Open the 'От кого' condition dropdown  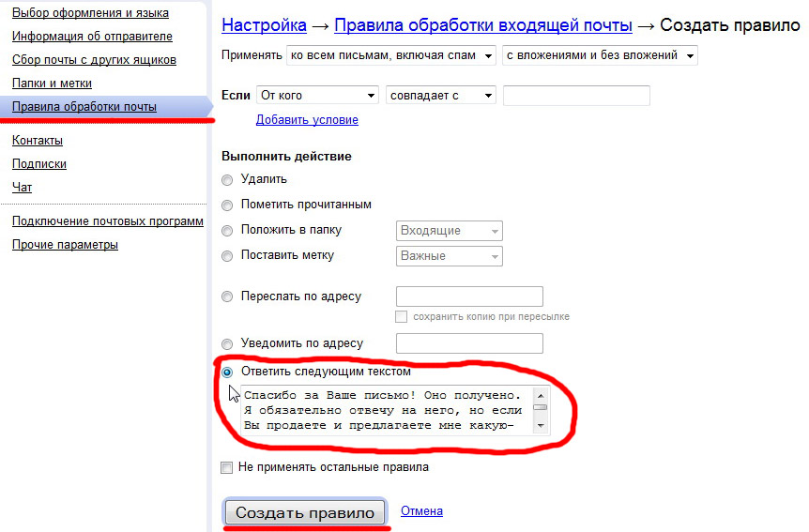317,96
